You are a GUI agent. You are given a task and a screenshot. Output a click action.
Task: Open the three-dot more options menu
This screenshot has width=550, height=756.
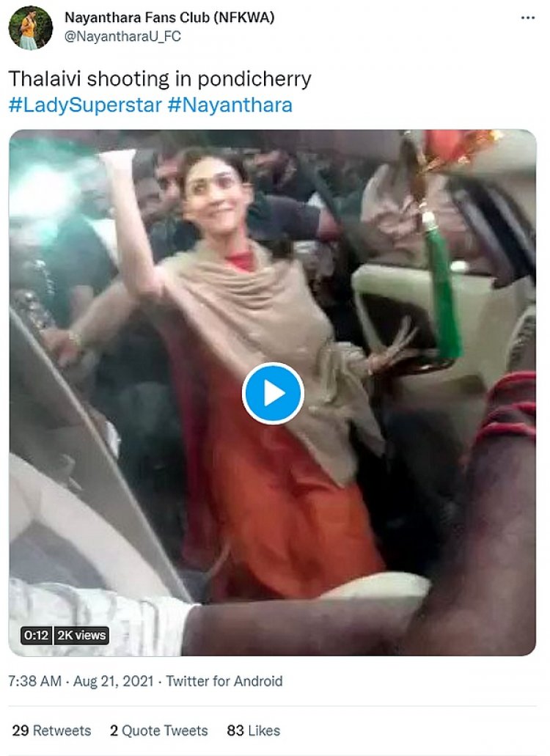click(x=528, y=18)
